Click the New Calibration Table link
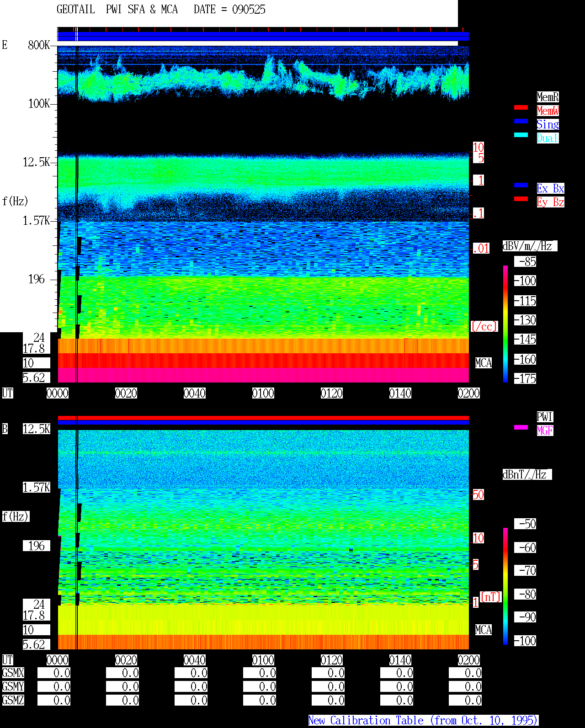This screenshot has width=585, height=728. click(423, 721)
